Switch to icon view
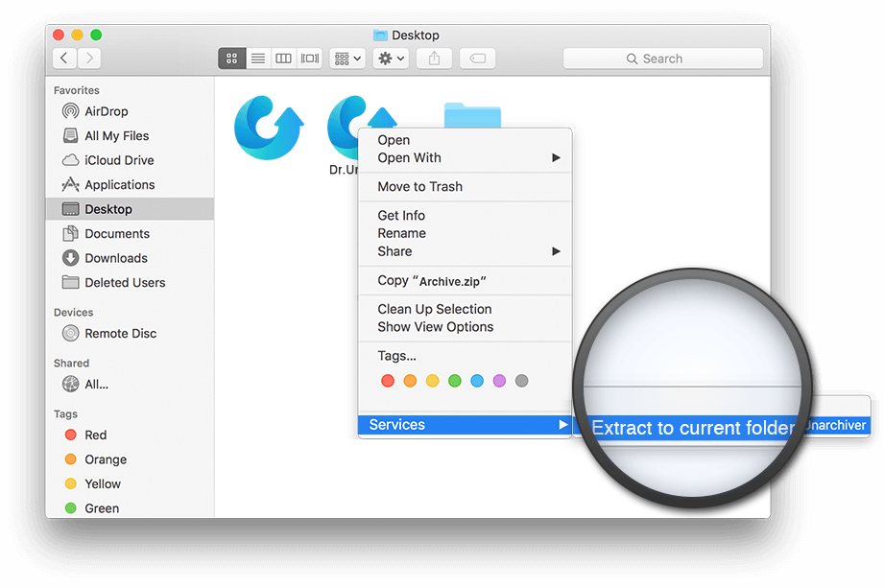 pyautogui.click(x=231, y=59)
